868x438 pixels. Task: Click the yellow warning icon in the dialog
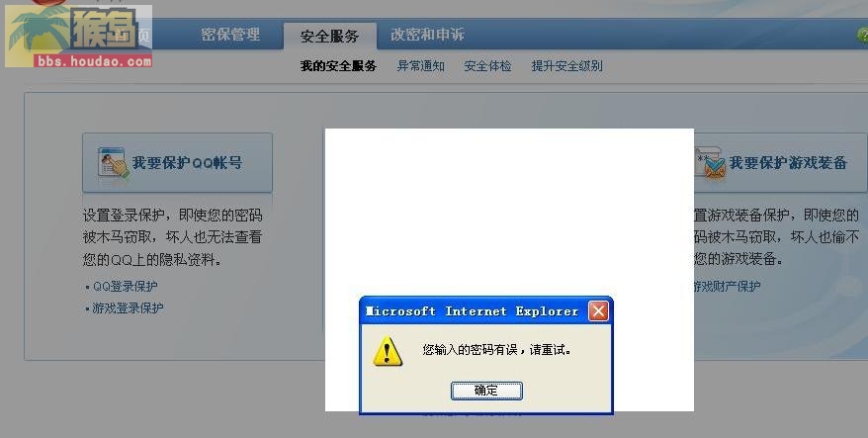coord(388,351)
